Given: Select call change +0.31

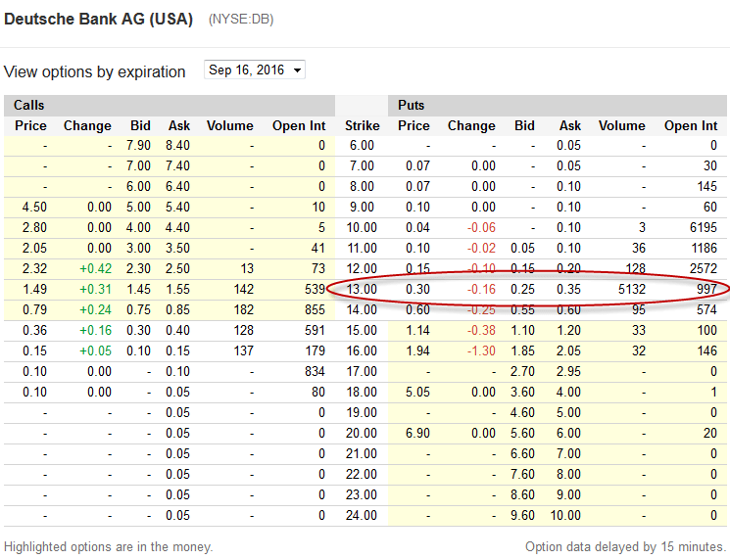Looking at the screenshot, I should (95, 290).
